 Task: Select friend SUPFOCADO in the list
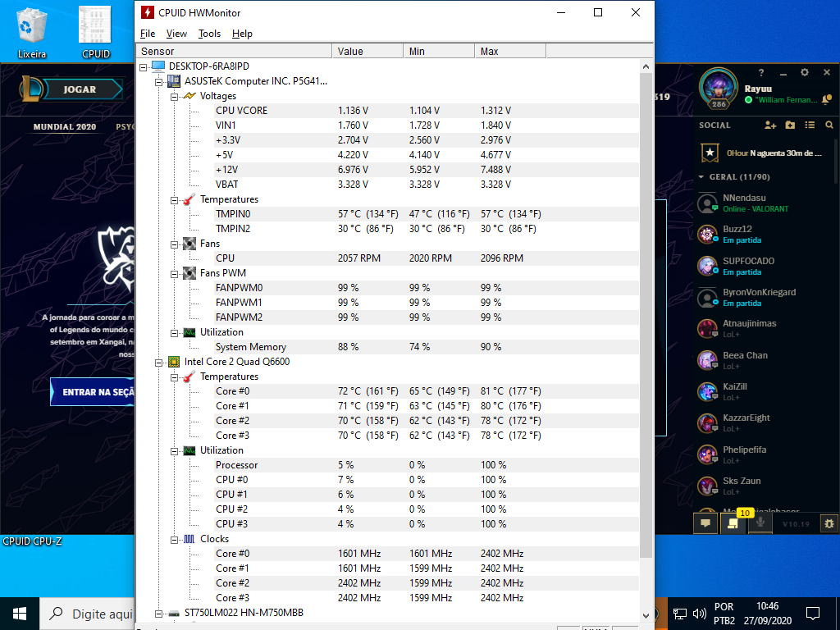pos(765,267)
